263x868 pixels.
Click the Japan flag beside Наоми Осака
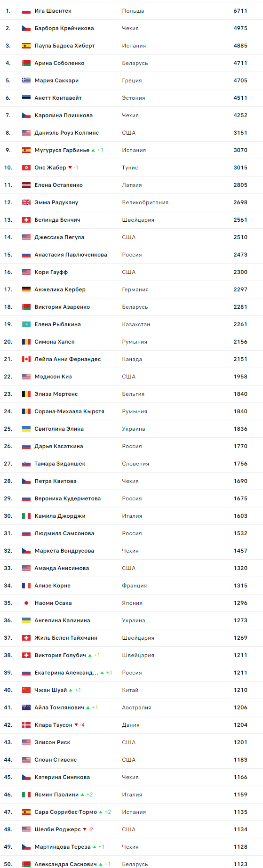coord(26,603)
